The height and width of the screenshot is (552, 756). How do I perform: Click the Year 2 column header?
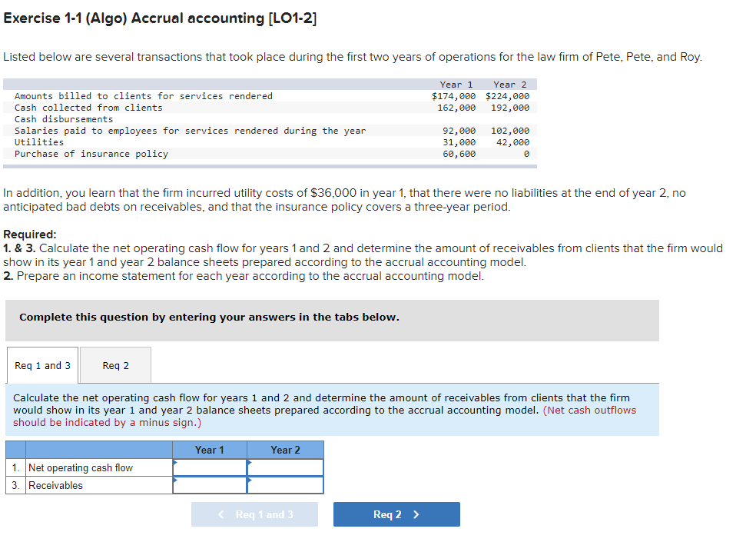[285, 450]
